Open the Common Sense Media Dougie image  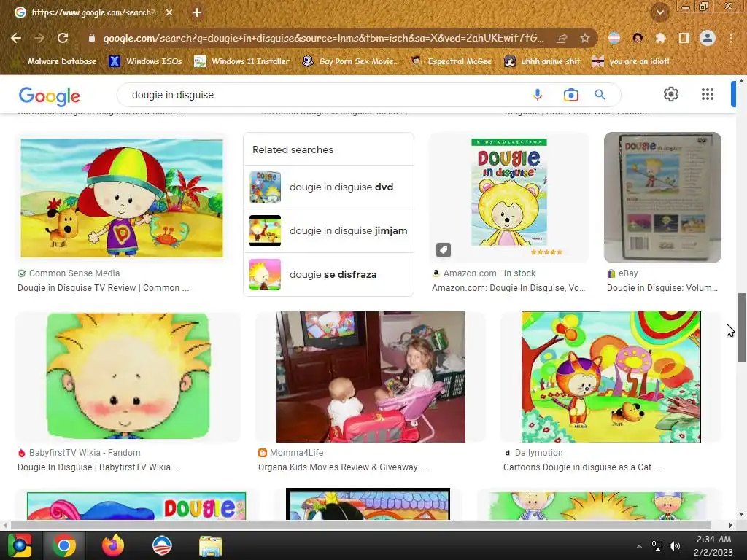(x=122, y=198)
